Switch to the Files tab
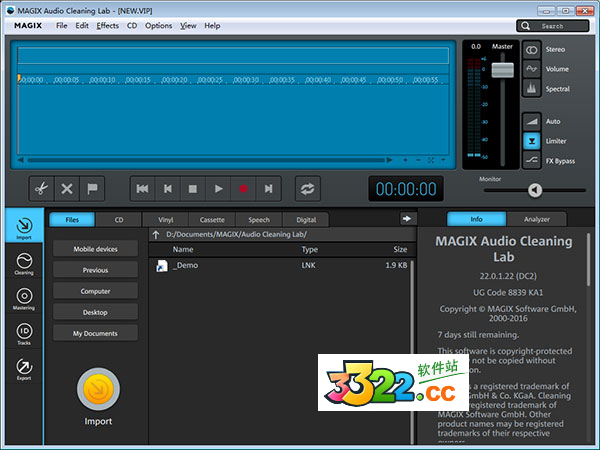600x450 pixels. (x=72, y=220)
